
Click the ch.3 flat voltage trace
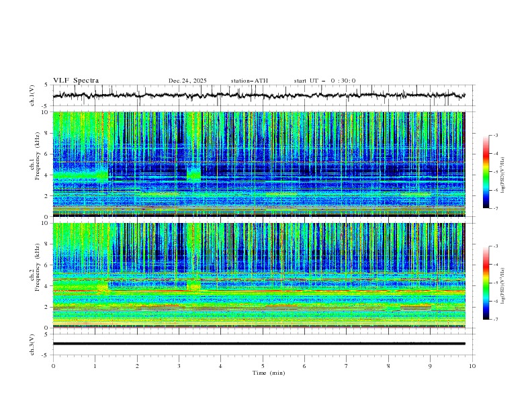coord(259,344)
